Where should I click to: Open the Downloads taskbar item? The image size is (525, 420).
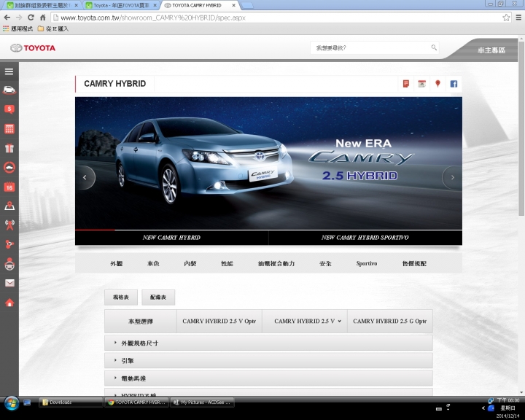[x=70, y=402]
